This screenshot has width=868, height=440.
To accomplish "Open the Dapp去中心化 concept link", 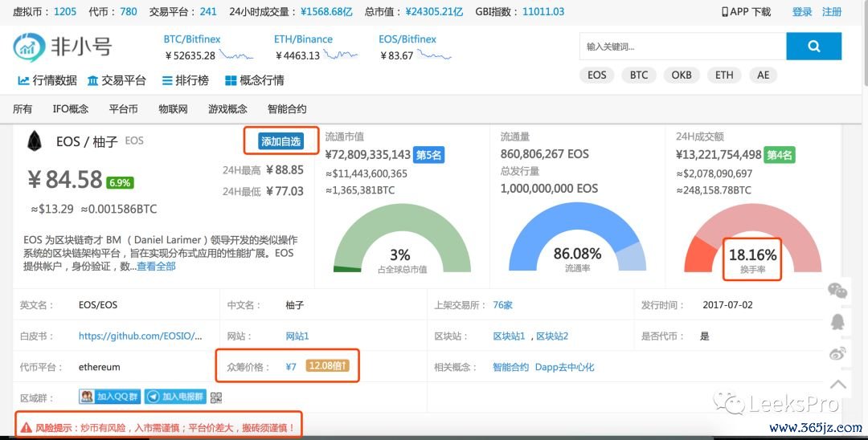I will pyautogui.click(x=565, y=367).
